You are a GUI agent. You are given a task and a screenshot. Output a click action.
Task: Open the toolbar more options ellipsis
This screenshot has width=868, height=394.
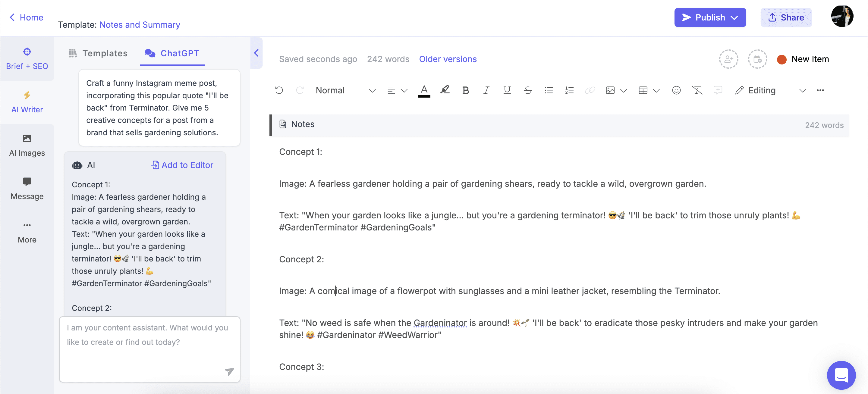(820, 90)
